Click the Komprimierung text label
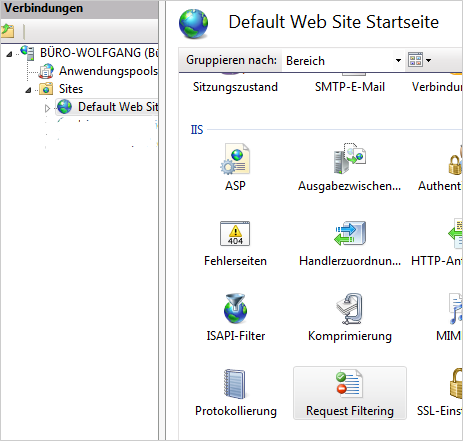Viewport: 463px width, 441px height. 350,336
